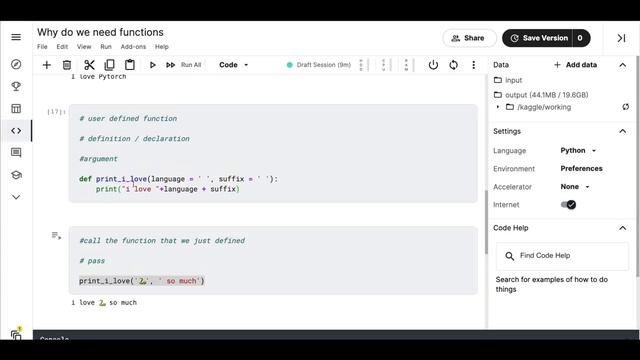Expand the /kaggle/working folder arrow
This screenshot has height=360, width=640.
[x=498, y=107]
